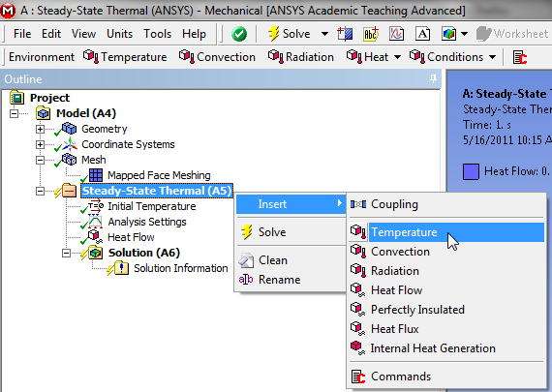Select Model (A4) in the tree
This screenshot has width=552, height=392.
click(x=86, y=113)
